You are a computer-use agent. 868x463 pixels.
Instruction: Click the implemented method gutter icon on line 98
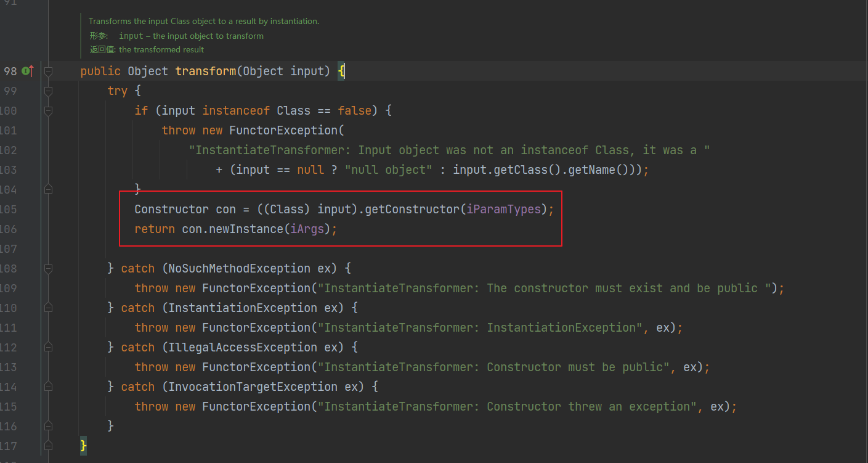tap(26, 72)
